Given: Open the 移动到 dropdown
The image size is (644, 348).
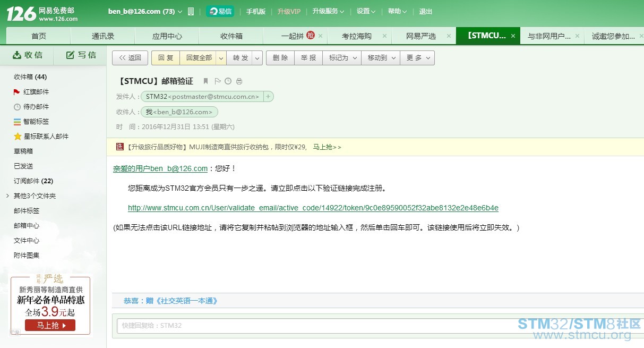Looking at the screenshot, I should pos(381,58).
